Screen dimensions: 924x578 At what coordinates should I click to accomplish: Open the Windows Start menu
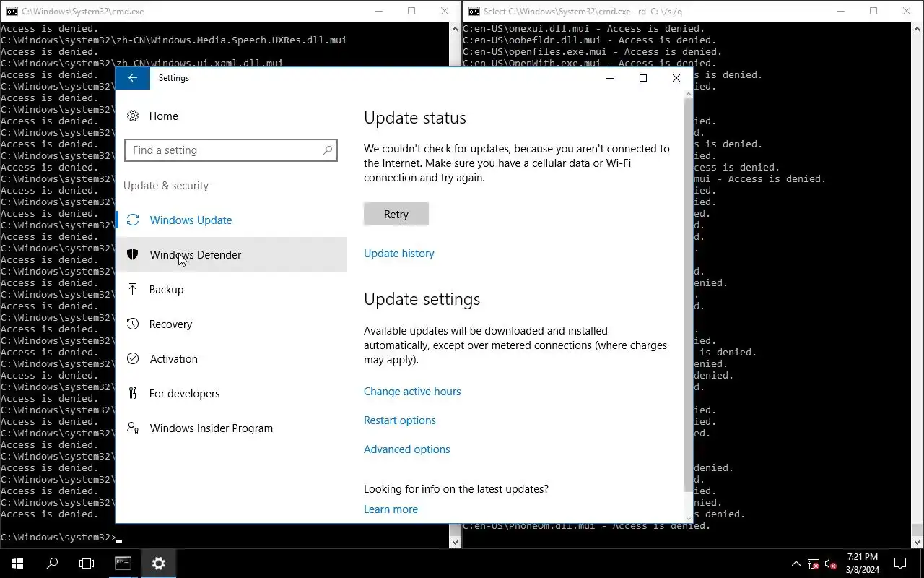(17, 564)
